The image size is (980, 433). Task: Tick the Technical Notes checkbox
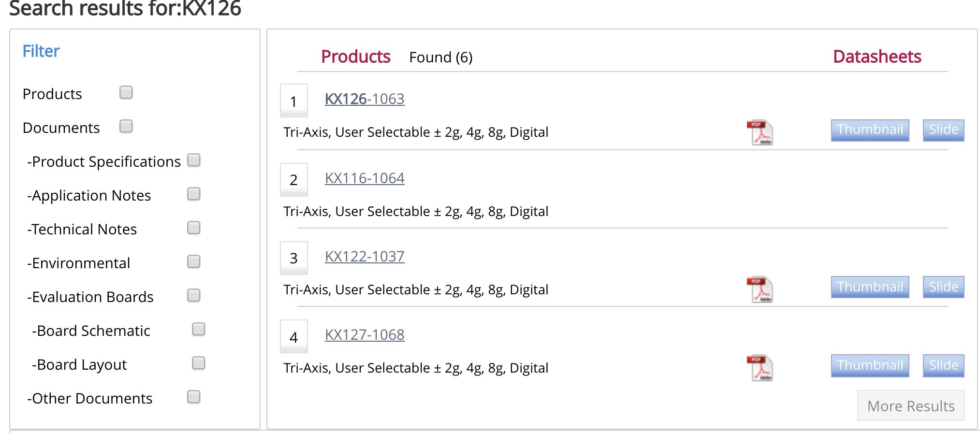point(194,228)
